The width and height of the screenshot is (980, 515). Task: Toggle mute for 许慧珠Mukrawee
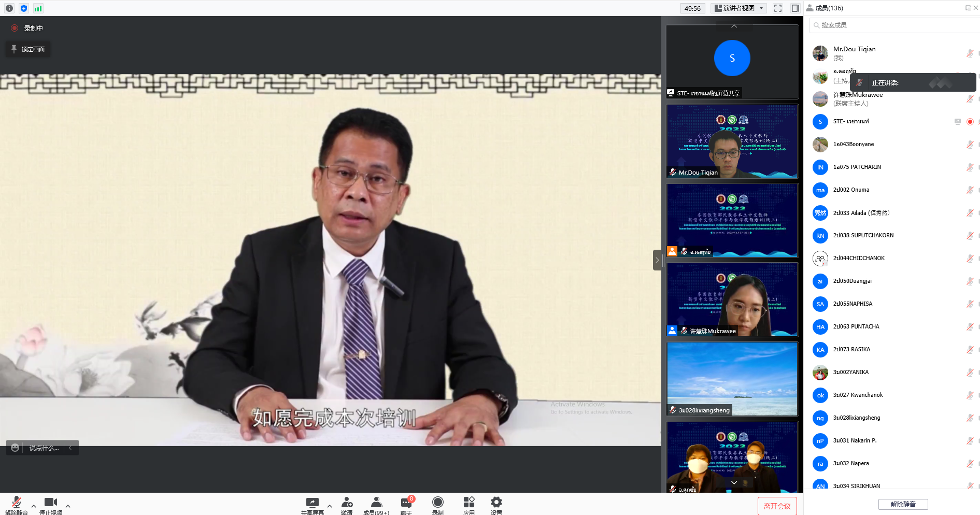pos(970,99)
